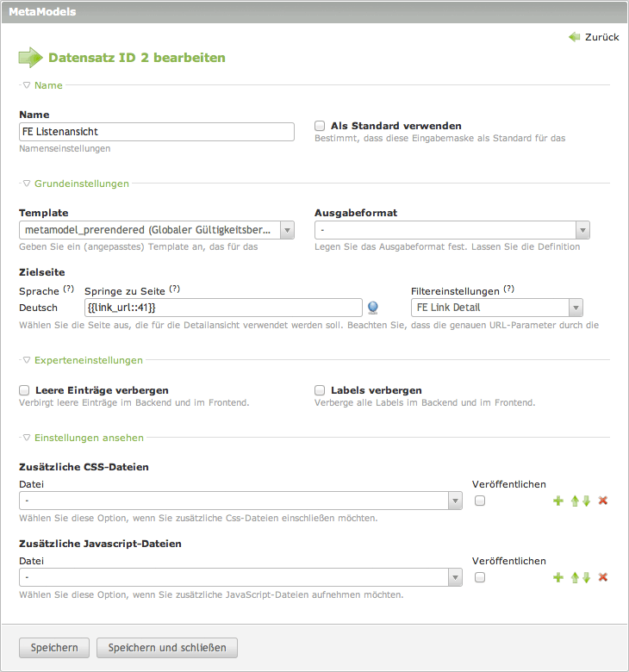This screenshot has width=629, height=672.
Task: Move the CSS file row up
Action: click(x=575, y=501)
